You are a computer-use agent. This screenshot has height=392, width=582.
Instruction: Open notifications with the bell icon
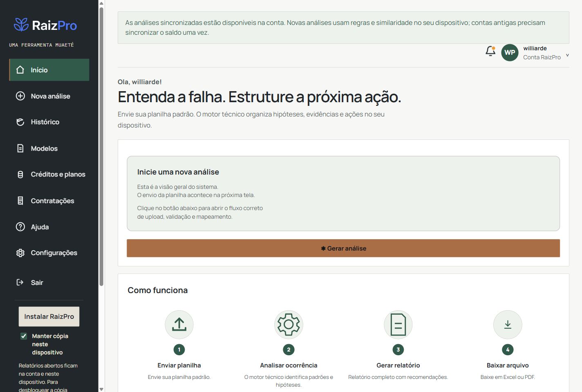(490, 51)
